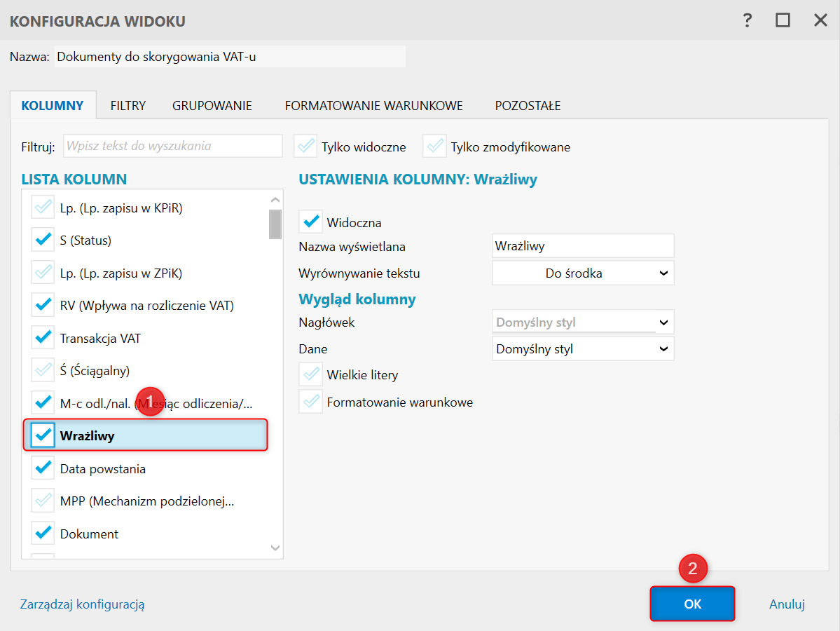Enable Ś (Ściągalny) column checkbox

[x=43, y=371]
